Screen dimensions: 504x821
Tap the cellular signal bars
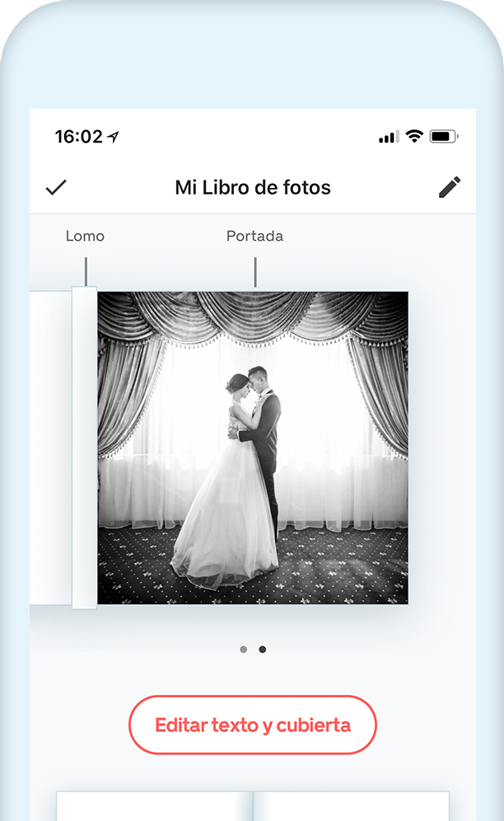pos(389,137)
